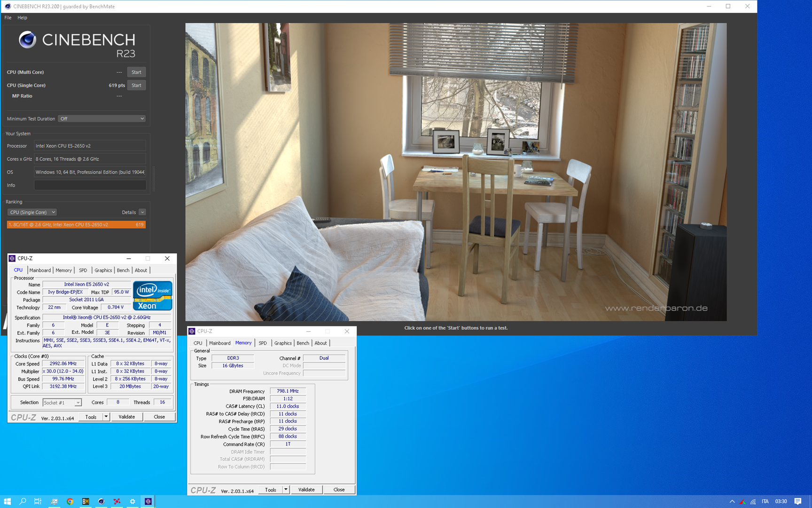Start the CPU (Multi Core) test

click(x=136, y=72)
